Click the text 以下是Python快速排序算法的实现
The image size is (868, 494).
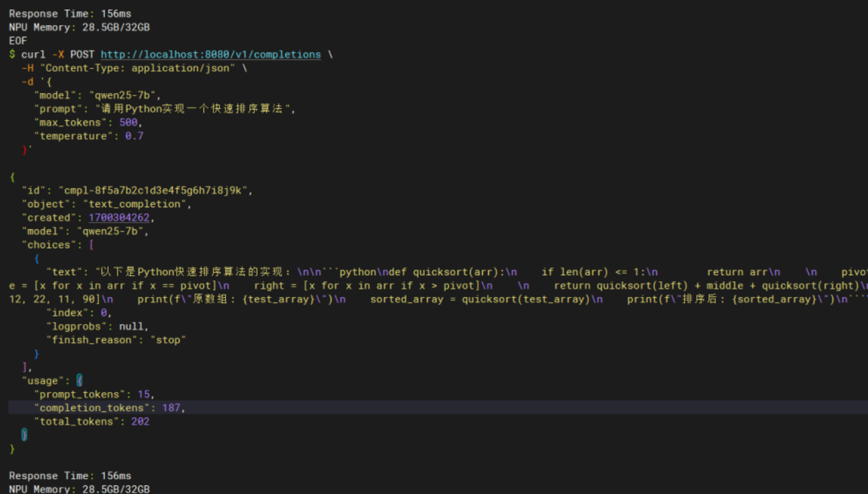click(x=192, y=272)
